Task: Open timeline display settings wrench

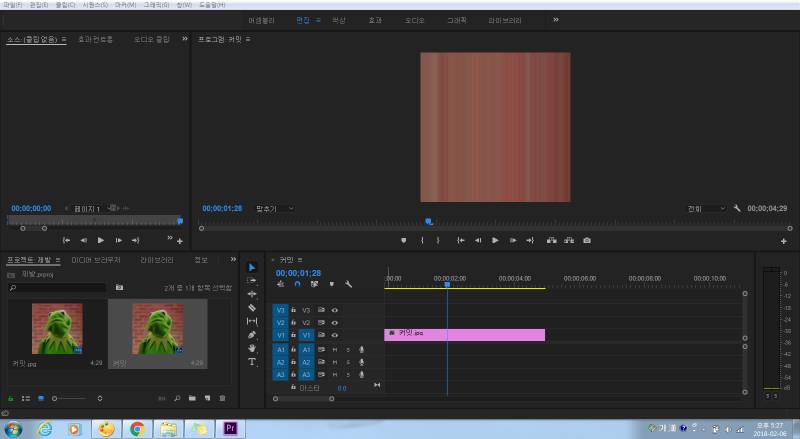Action: 348,284
